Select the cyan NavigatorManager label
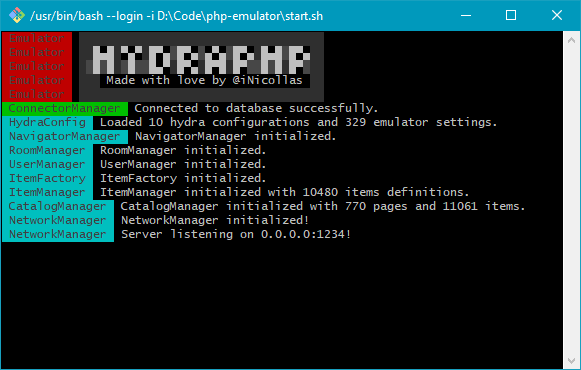 [65, 137]
